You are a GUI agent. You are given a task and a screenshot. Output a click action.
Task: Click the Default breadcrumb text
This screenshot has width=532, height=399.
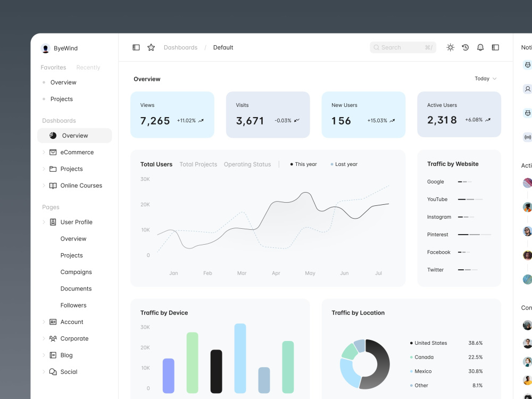point(223,47)
